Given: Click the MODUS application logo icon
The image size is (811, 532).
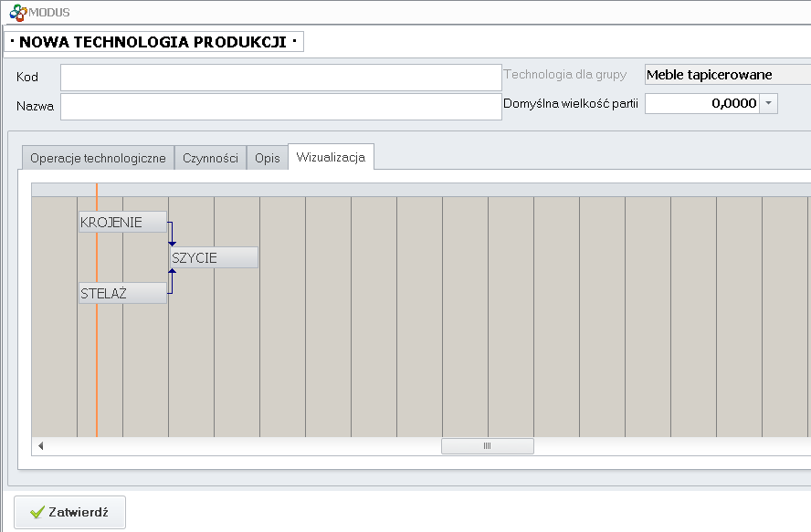Looking at the screenshot, I should (x=18, y=13).
